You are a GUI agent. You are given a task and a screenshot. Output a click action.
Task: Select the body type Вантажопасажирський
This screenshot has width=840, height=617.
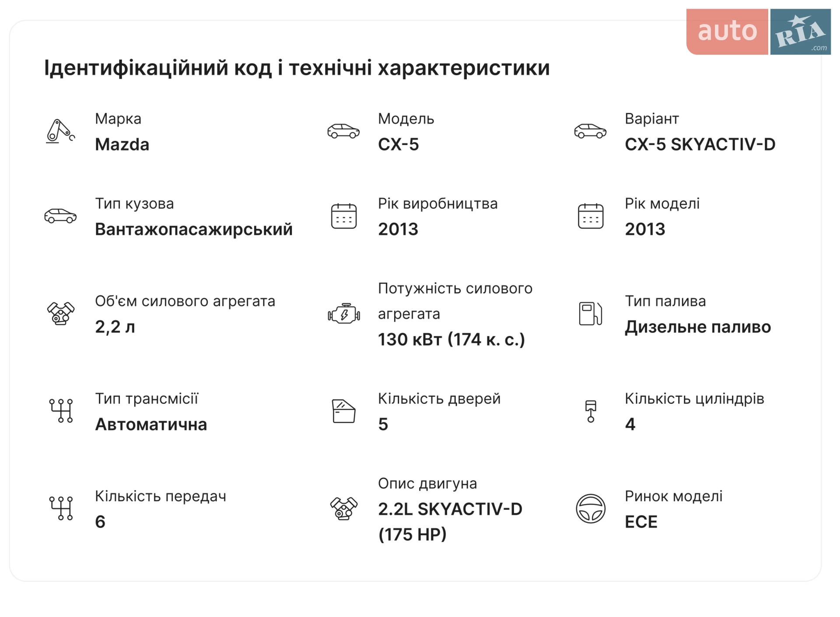point(194,229)
